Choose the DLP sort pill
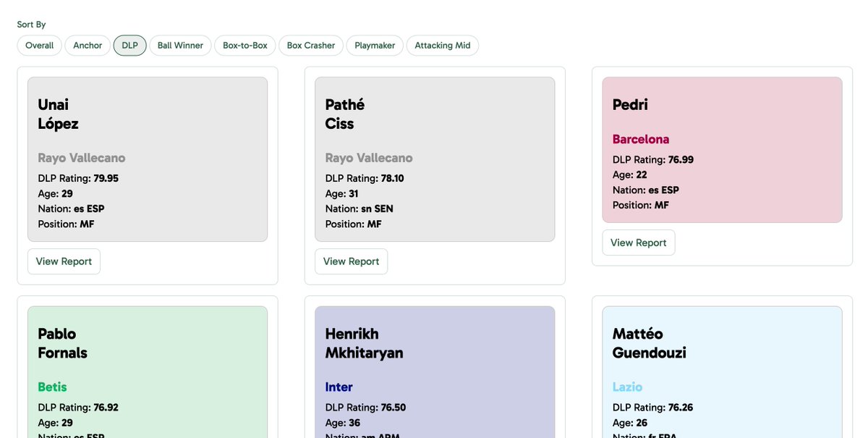Image resolution: width=868 pixels, height=438 pixels. pyautogui.click(x=130, y=46)
